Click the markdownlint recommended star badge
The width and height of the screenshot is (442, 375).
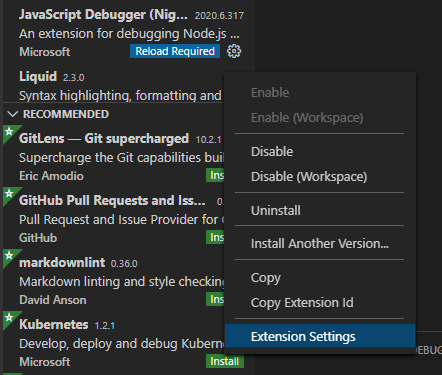point(9,255)
